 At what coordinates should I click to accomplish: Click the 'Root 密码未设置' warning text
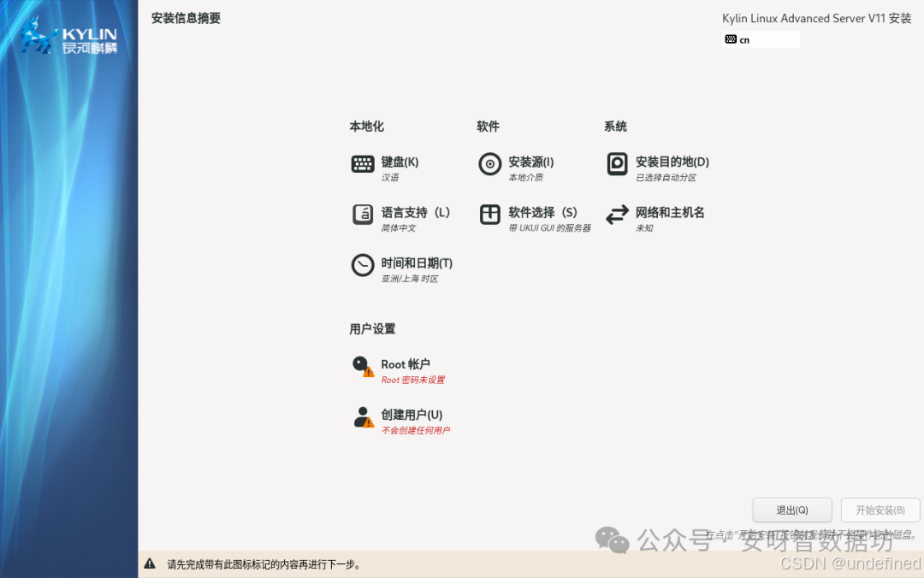pos(413,380)
